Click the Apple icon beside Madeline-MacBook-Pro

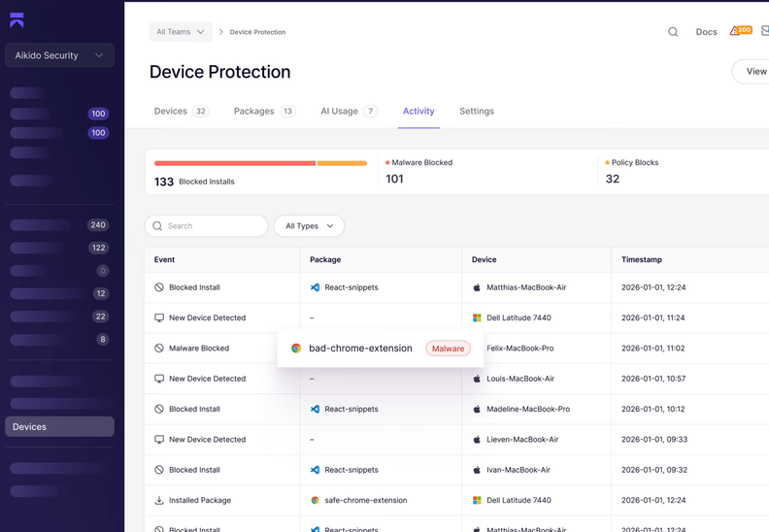click(477, 409)
